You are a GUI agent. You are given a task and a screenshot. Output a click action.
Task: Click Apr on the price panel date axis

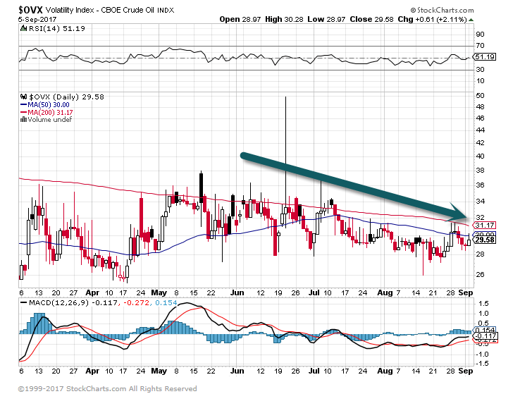coord(92,292)
